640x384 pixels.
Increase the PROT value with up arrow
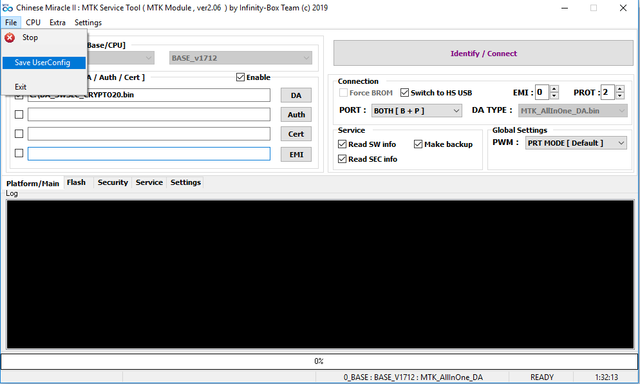(x=620, y=89)
